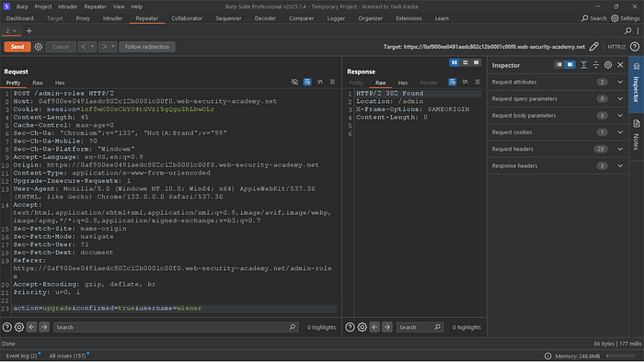Select side-by-side layout view
The width and height of the screenshot is (644, 362).
[454, 62]
